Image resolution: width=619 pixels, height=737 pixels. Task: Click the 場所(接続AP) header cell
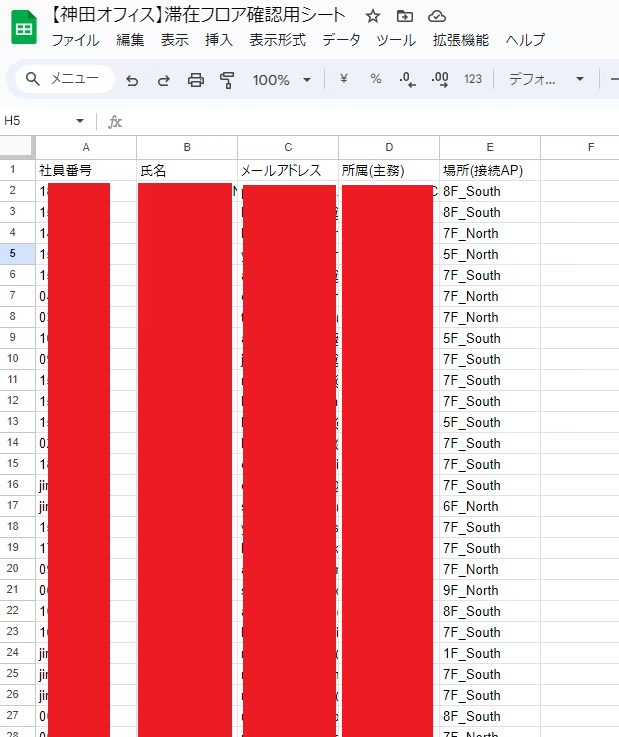pos(490,170)
